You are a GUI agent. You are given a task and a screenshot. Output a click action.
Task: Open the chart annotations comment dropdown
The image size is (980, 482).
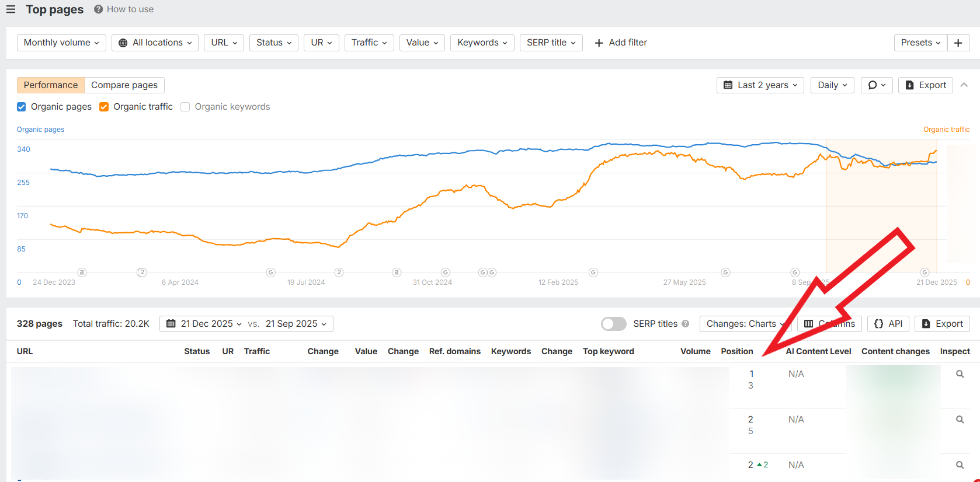(877, 85)
